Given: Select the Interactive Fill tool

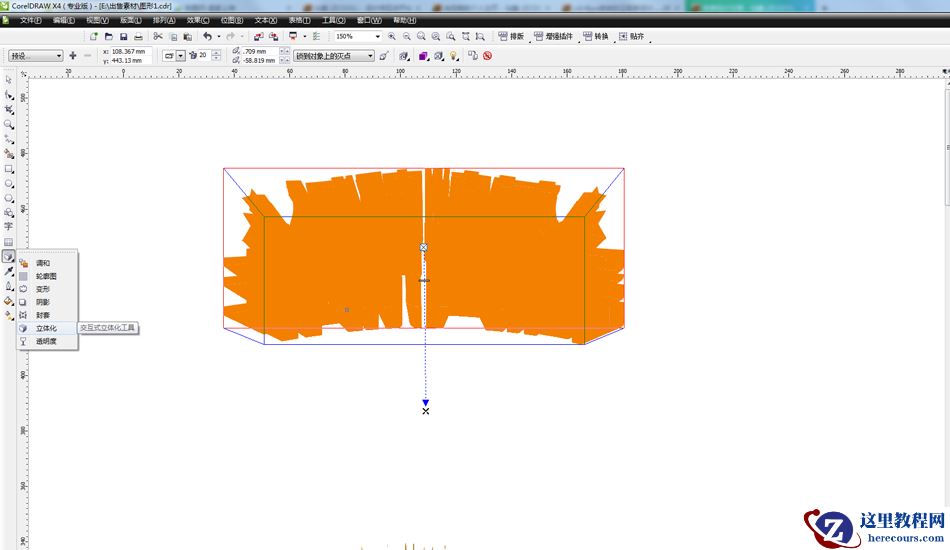Looking at the screenshot, I should 8,316.
